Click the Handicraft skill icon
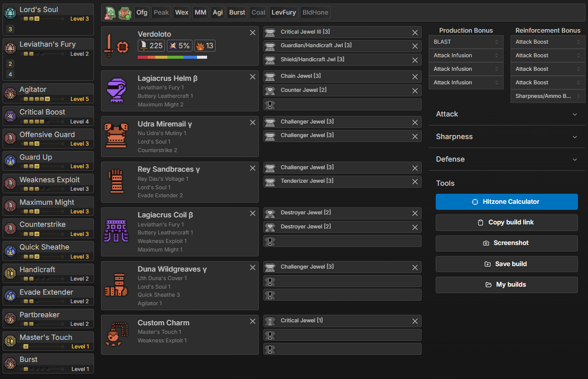The image size is (588, 379). coord(10,273)
